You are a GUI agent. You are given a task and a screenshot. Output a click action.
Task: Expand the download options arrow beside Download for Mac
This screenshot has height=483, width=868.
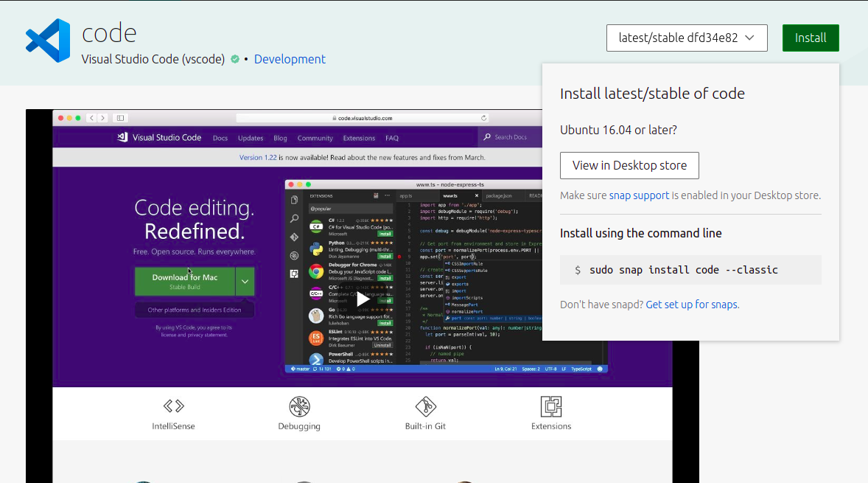coord(245,282)
